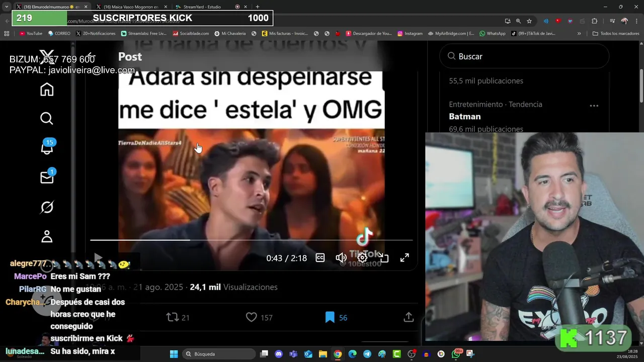Open the Batman trending topic
The width and height of the screenshot is (644, 362).
(464, 117)
